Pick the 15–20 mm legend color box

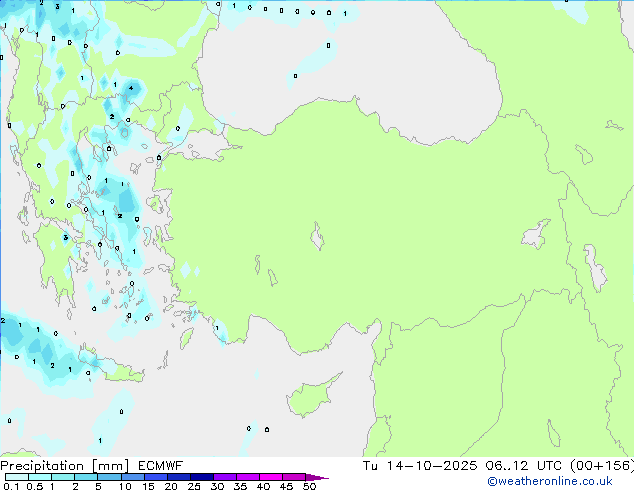pos(155,477)
